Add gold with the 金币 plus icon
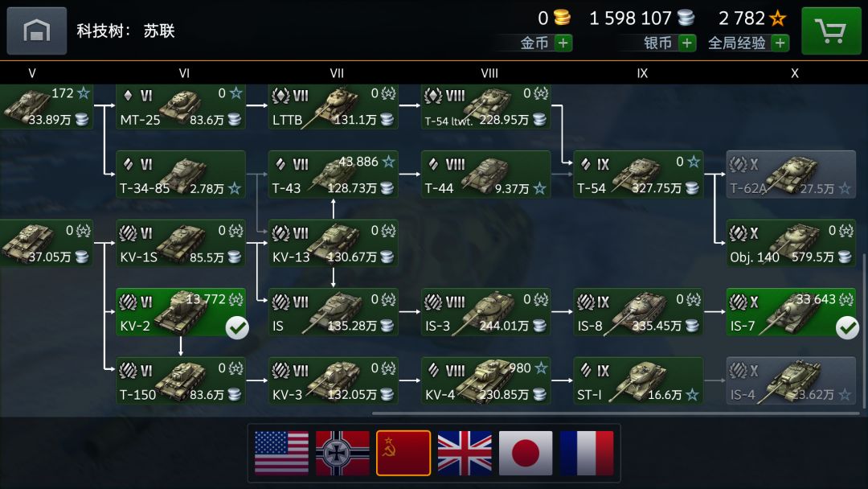 click(563, 43)
